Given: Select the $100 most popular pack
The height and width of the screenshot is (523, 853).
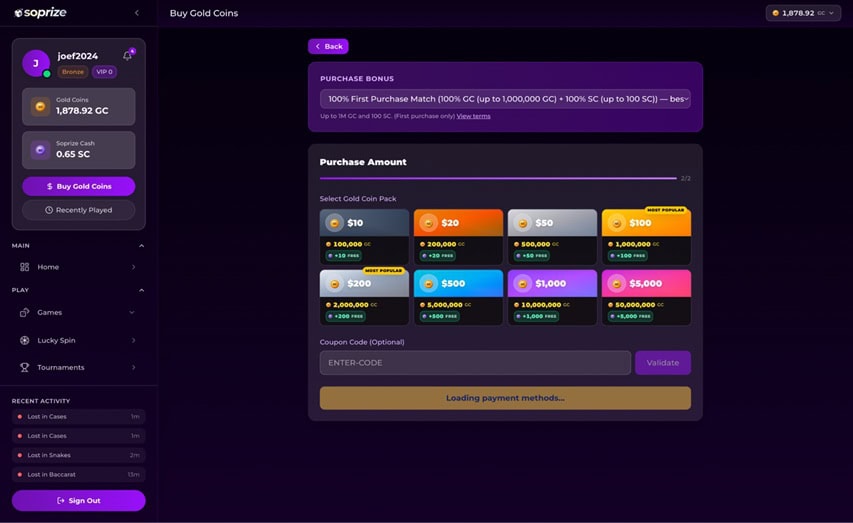Looking at the screenshot, I should [x=646, y=237].
